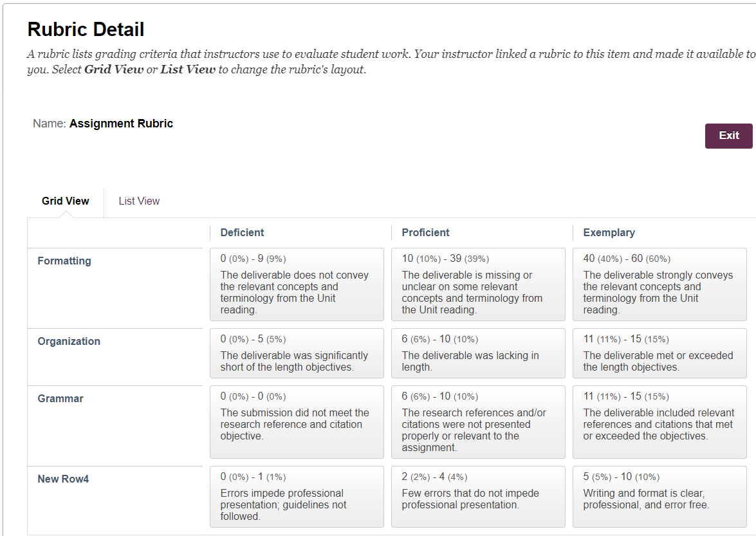Click the Exemplary column header

[x=609, y=233]
